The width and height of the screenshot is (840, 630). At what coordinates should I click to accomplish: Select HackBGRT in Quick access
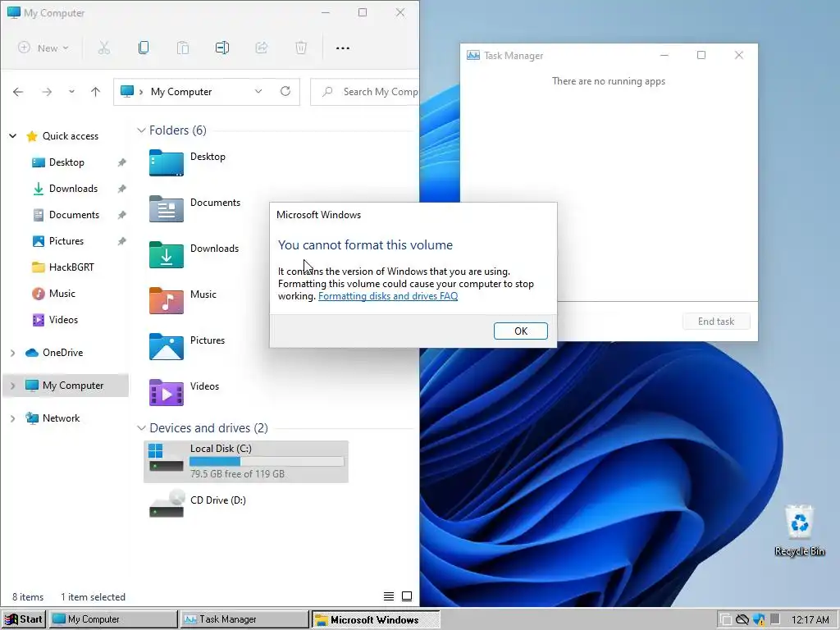[x=71, y=267]
